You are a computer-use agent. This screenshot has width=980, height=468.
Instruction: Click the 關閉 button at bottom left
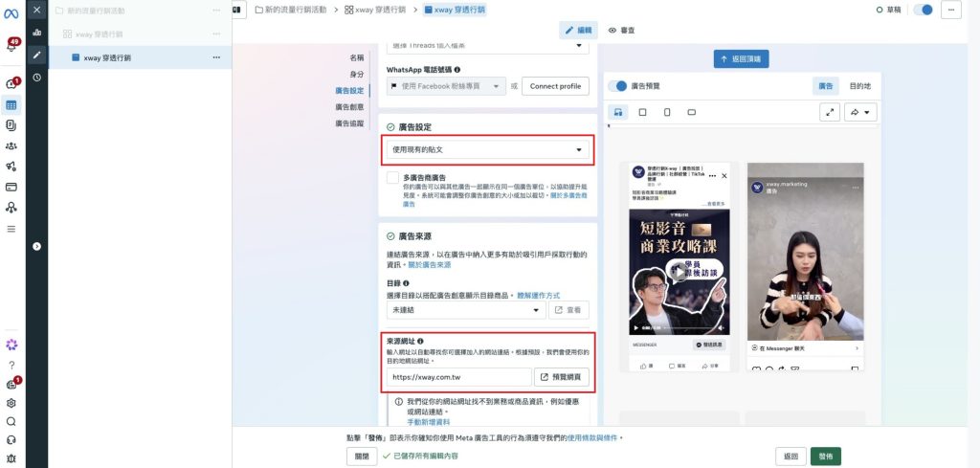(362, 457)
